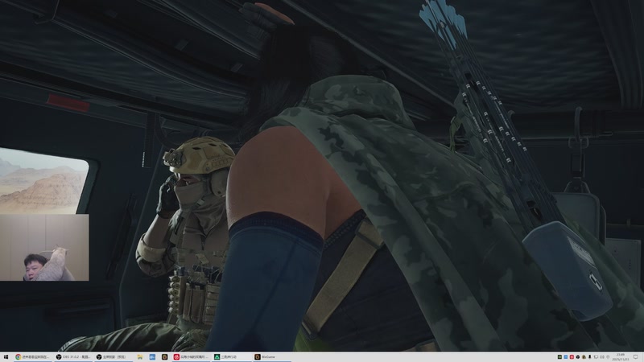
Task: Switch to the red icon app taskbar window
Action: click(x=192, y=357)
